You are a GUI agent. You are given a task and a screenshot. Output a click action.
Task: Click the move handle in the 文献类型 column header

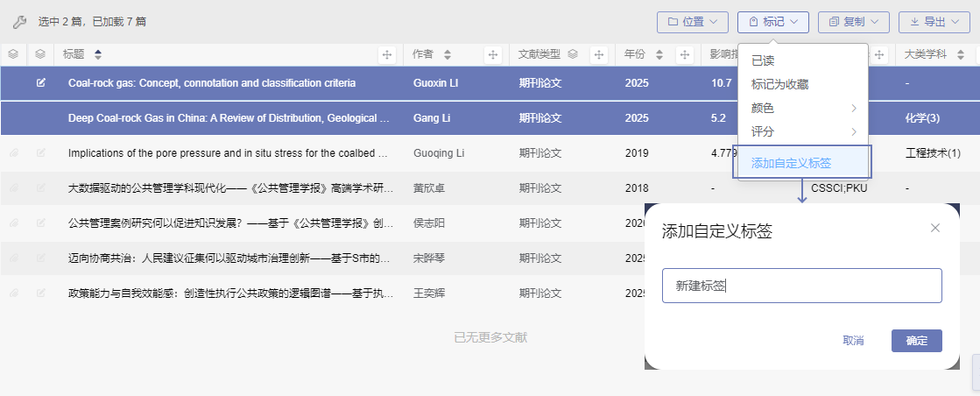pos(599,55)
